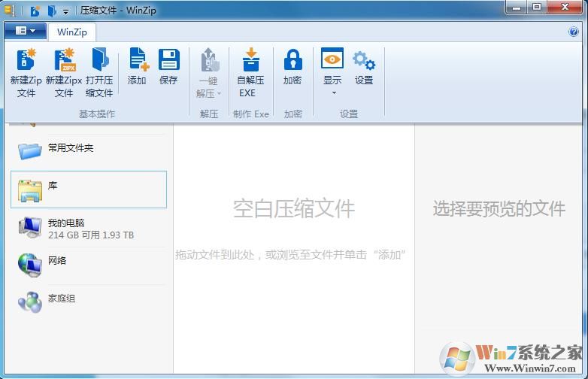This screenshot has width=588, height=379.
Task: Save the archive with 保存 icon
Action: pos(168,60)
